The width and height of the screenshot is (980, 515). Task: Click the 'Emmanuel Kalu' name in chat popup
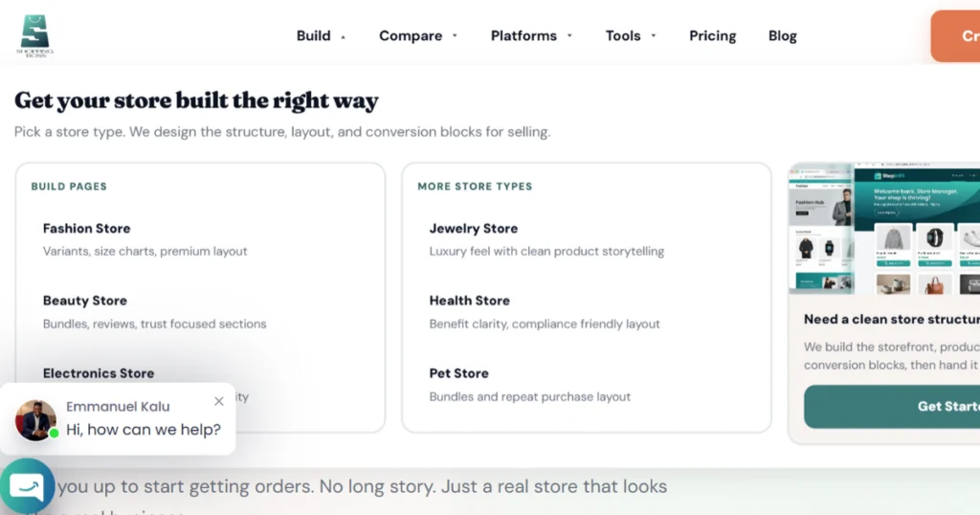(118, 406)
